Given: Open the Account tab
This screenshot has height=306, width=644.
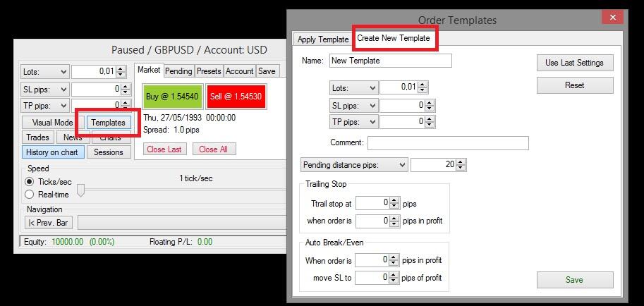Looking at the screenshot, I should 239,71.
